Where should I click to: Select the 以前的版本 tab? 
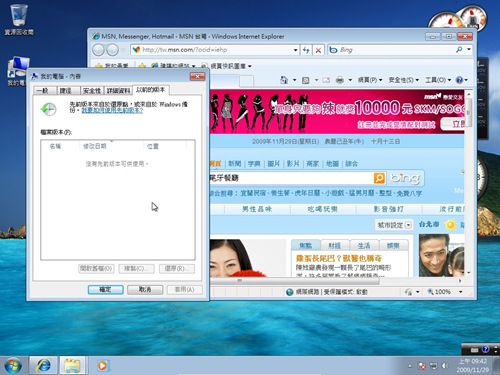pyautogui.click(x=150, y=90)
